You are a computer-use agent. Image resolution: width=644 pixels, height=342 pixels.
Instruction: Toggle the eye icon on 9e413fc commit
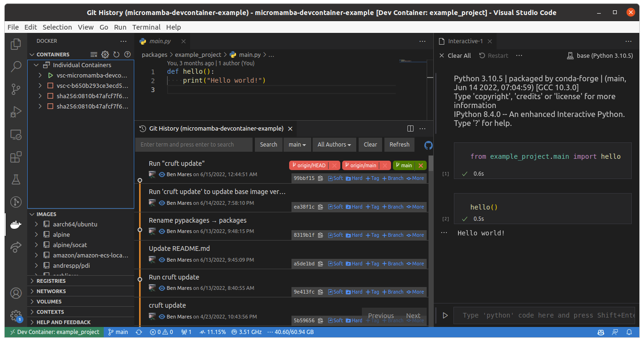click(162, 288)
